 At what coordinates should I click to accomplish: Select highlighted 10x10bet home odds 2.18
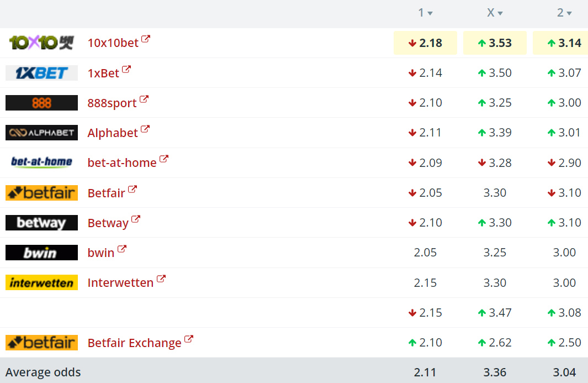[x=425, y=43]
